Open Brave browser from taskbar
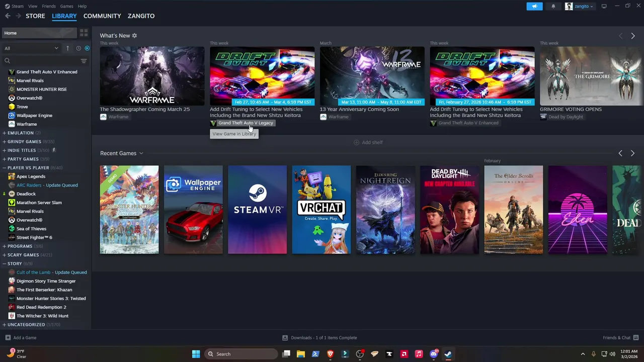This screenshot has height=362, width=644. [331, 354]
